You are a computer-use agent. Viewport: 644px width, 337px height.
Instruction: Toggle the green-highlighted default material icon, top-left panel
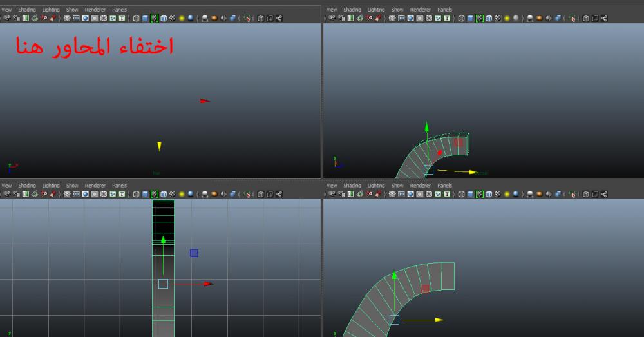tap(155, 18)
